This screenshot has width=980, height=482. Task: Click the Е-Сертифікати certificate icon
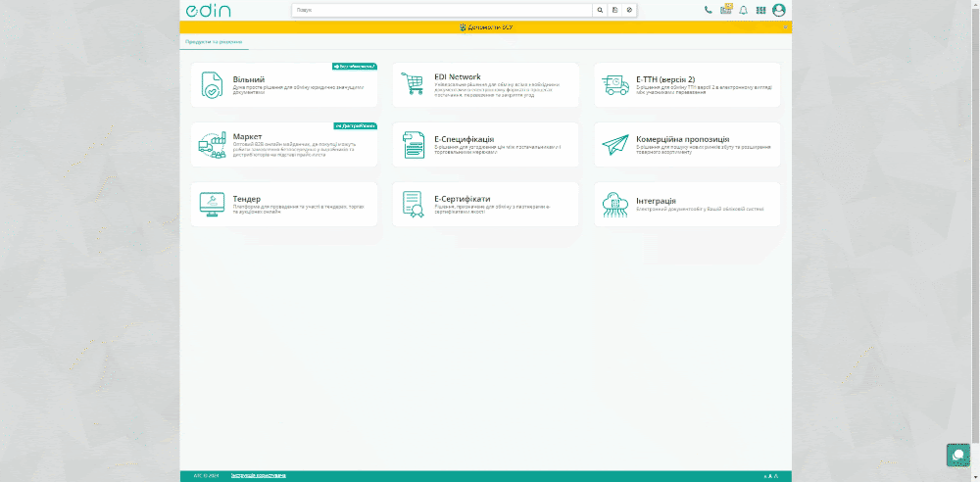click(x=414, y=204)
